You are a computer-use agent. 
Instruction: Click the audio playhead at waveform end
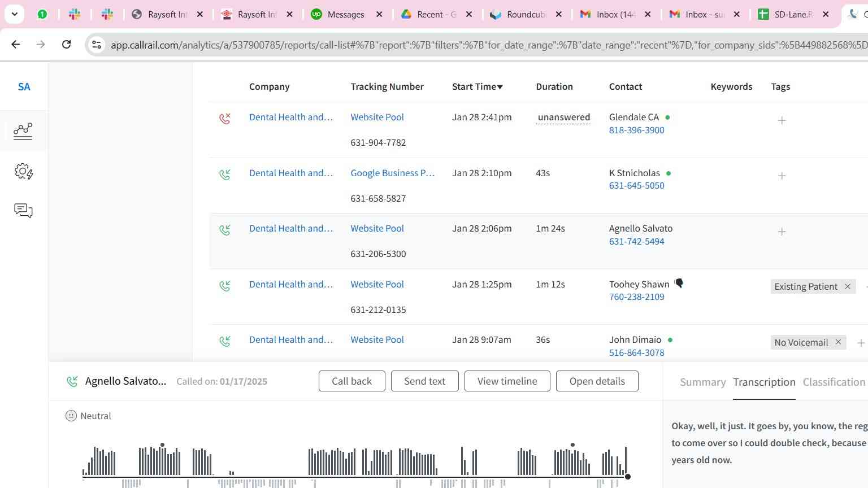coord(627,477)
